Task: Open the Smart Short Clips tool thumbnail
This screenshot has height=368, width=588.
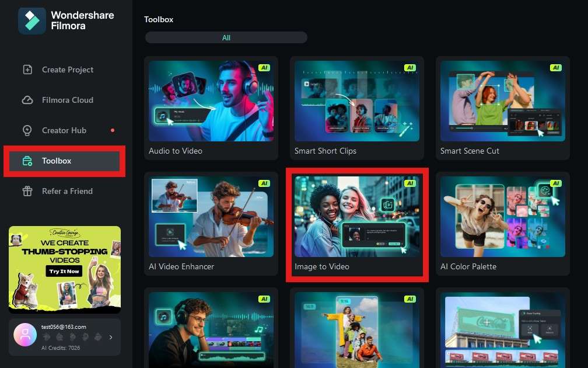Action: (357, 101)
